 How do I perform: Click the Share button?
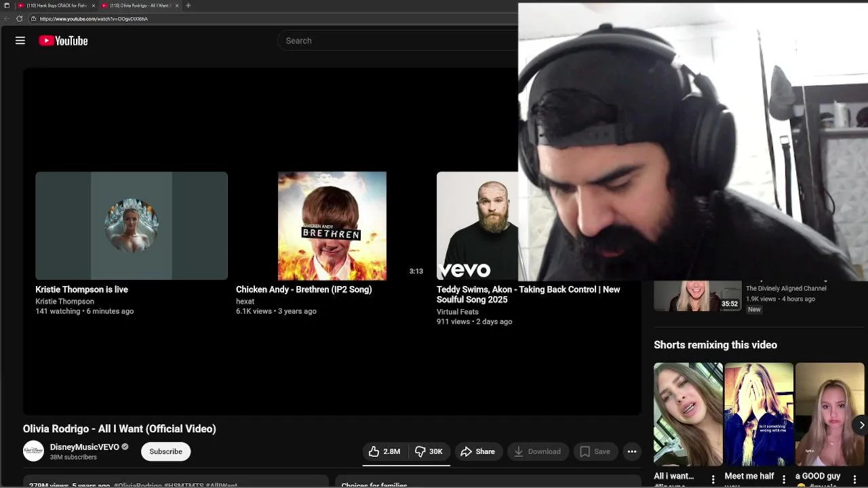(x=478, y=451)
